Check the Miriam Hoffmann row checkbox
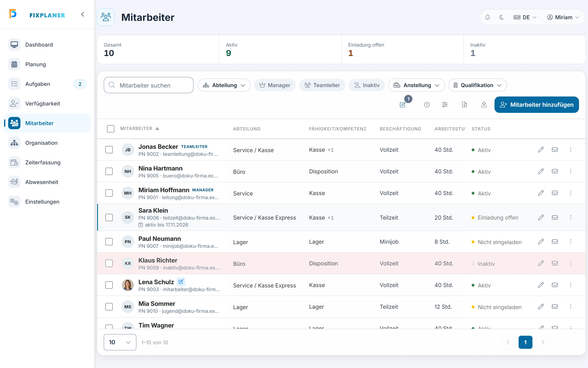Viewport: 588px width, 368px height. click(109, 193)
